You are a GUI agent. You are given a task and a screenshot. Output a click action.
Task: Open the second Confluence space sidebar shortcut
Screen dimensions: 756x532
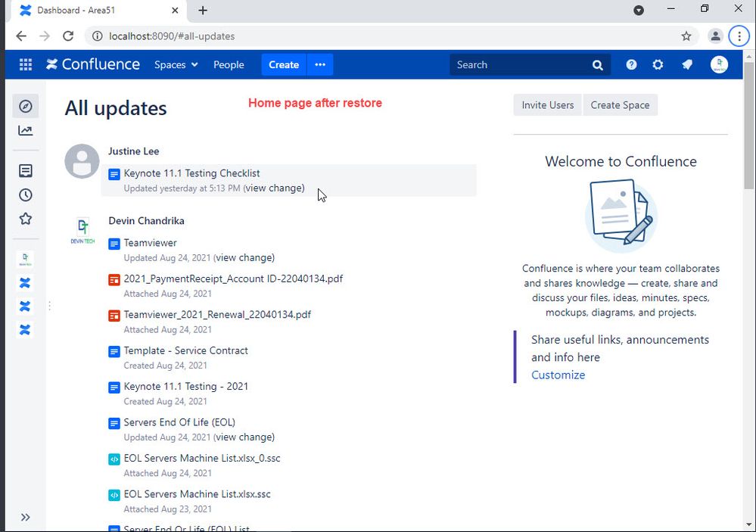pos(25,306)
